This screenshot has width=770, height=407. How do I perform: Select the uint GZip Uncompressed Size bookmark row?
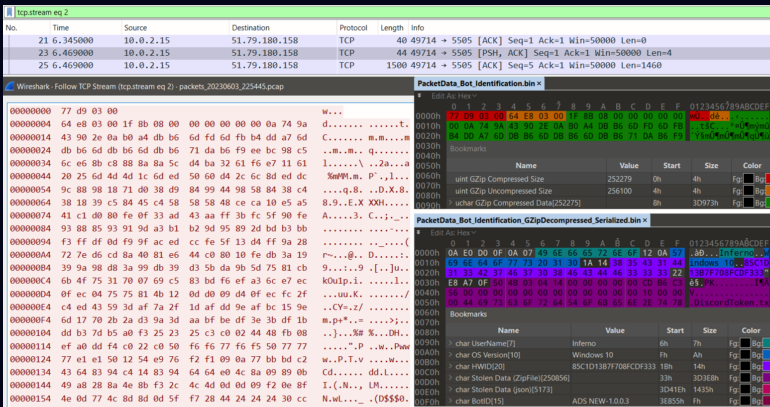(608, 191)
